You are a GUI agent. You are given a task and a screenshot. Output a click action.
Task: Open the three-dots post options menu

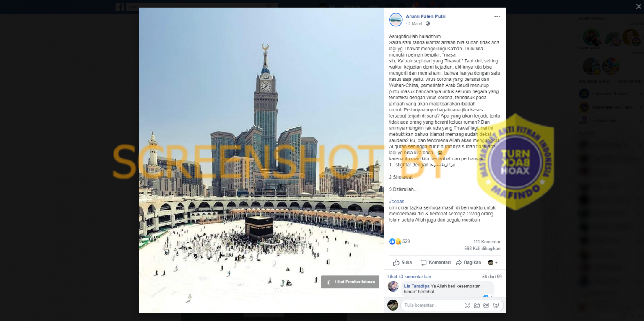coord(497,16)
